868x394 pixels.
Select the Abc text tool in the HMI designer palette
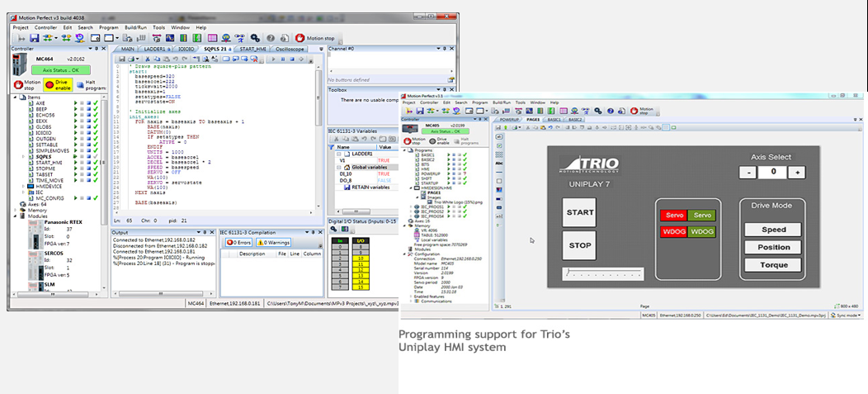498,163
